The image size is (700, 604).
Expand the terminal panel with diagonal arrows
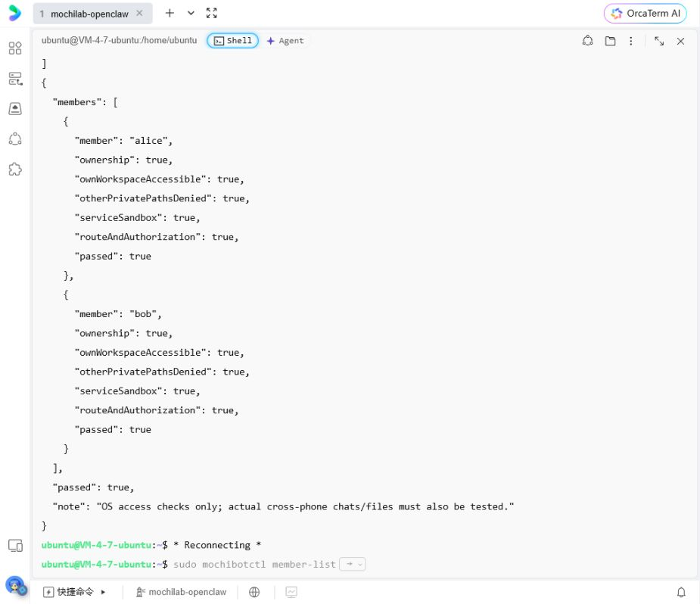tap(659, 41)
